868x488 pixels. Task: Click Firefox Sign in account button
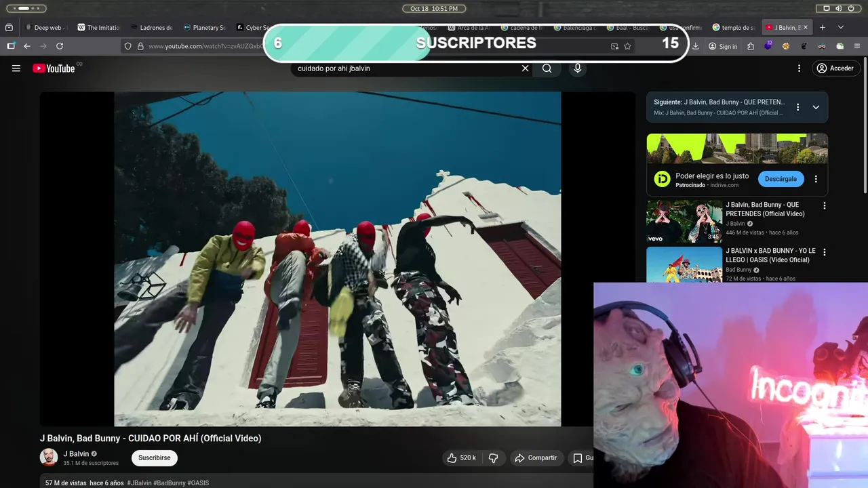pos(723,46)
